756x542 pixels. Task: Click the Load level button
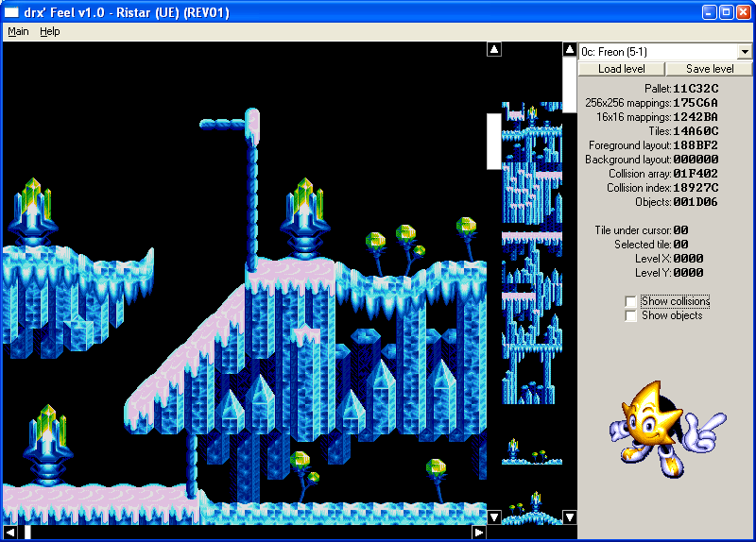pyautogui.click(x=622, y=69)
